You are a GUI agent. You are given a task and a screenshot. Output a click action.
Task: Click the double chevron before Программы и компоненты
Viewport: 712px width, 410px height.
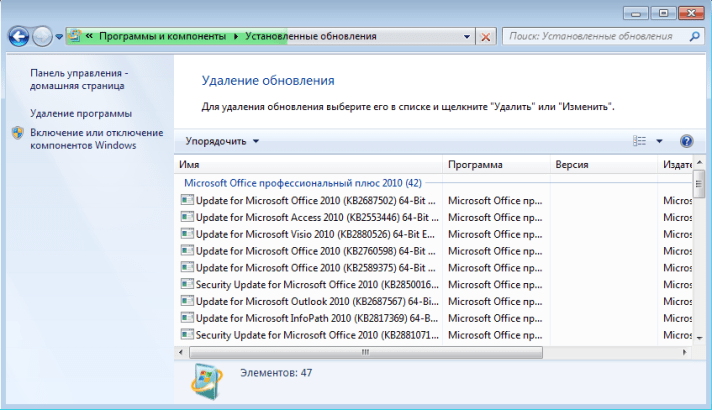pyautogui.click(x=89, y=36)
